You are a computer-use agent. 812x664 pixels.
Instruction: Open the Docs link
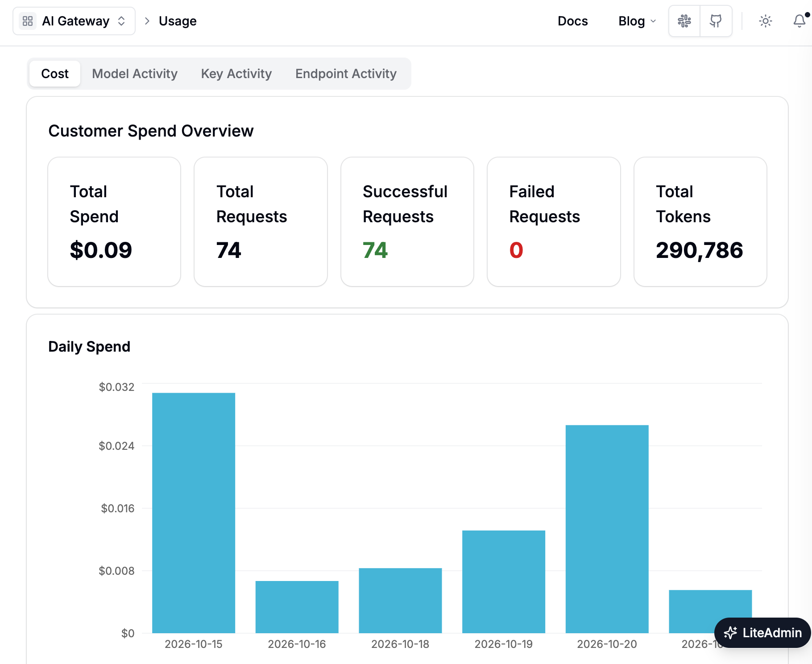point(572,21)
